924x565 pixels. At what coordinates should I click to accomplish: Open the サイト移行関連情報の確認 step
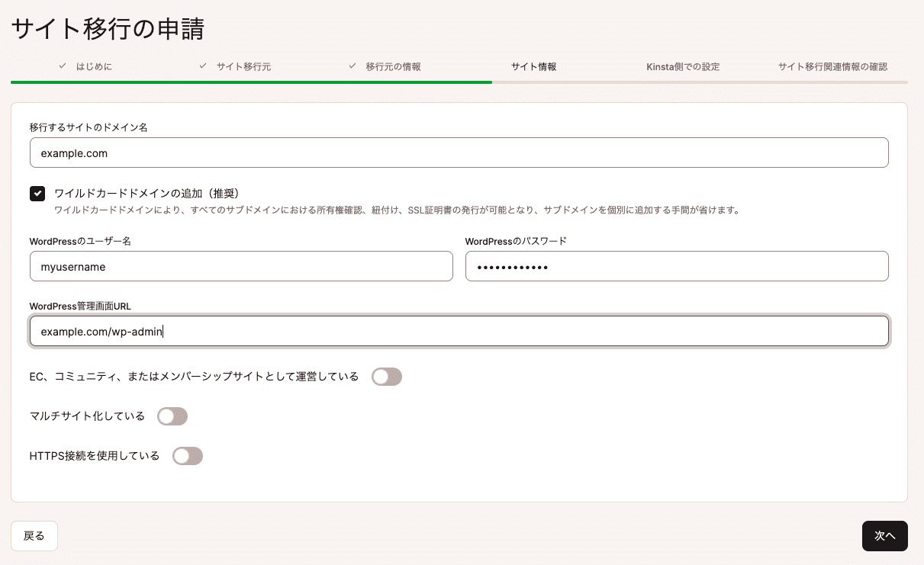833,66
